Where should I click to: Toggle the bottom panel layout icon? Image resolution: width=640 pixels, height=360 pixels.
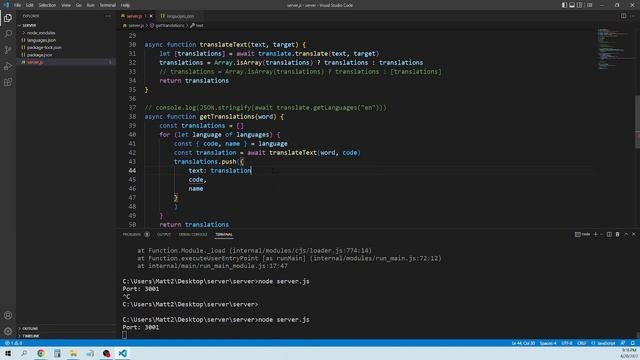(572, 5)
